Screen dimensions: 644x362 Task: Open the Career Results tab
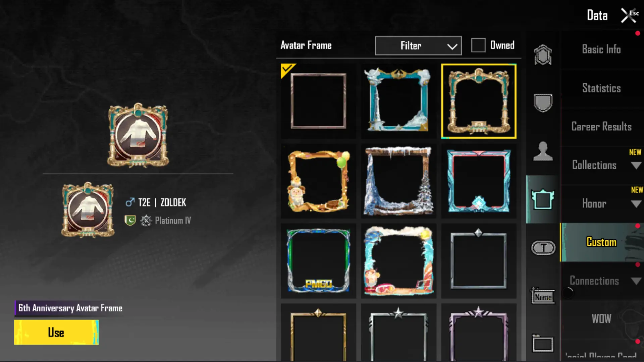tap(601, 127)
